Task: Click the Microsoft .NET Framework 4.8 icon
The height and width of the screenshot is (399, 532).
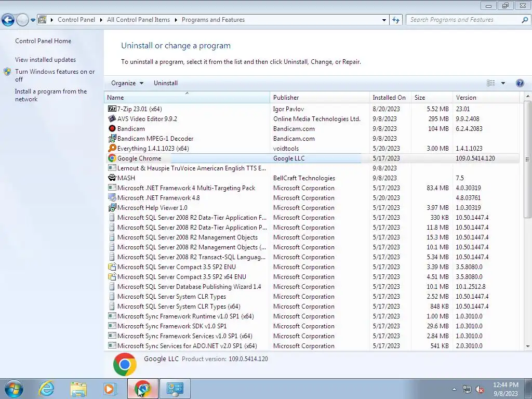Action: tap(112, 197)
